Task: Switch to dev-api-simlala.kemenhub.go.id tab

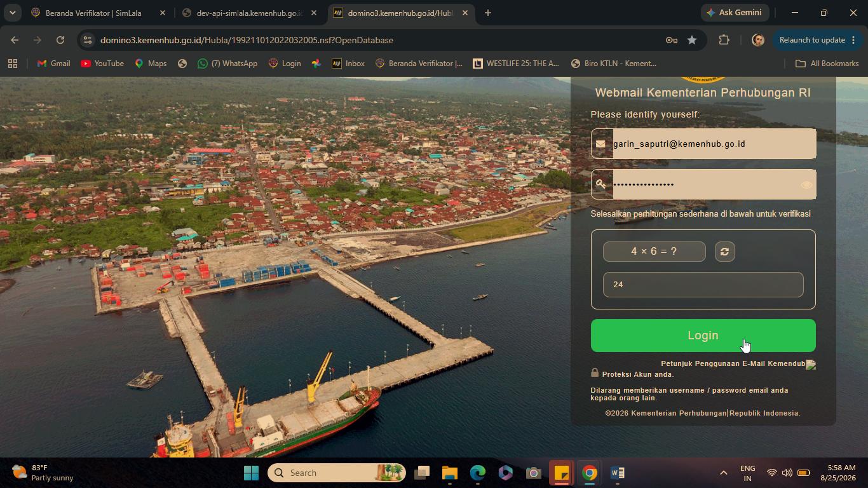Action: (249, 13)
